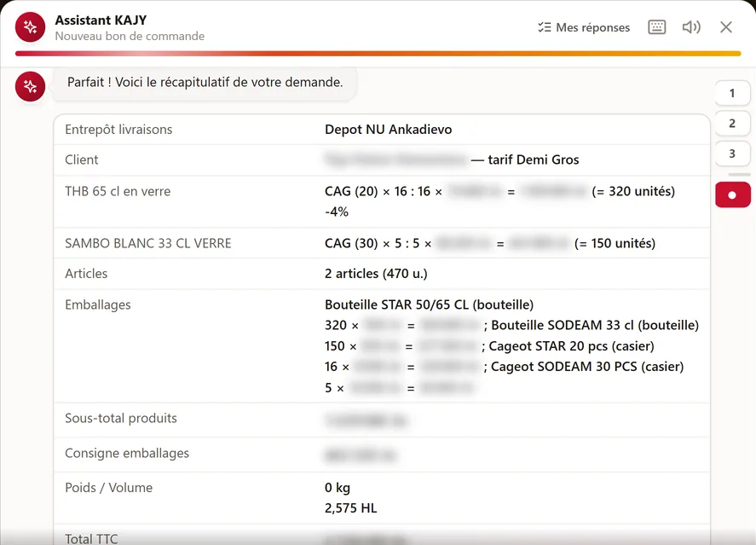Jump to step 1 marker
756x545 pixels.
pos(732,93)
